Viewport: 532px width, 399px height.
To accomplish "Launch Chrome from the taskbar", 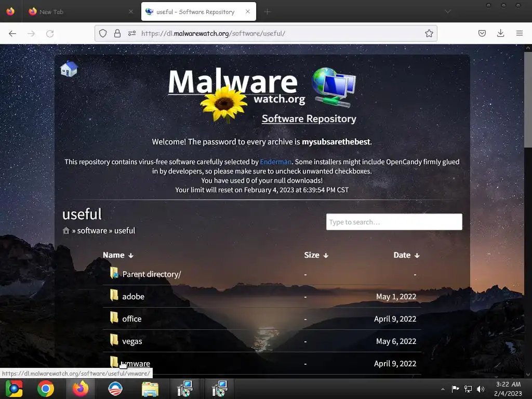I will click(46, 389).
